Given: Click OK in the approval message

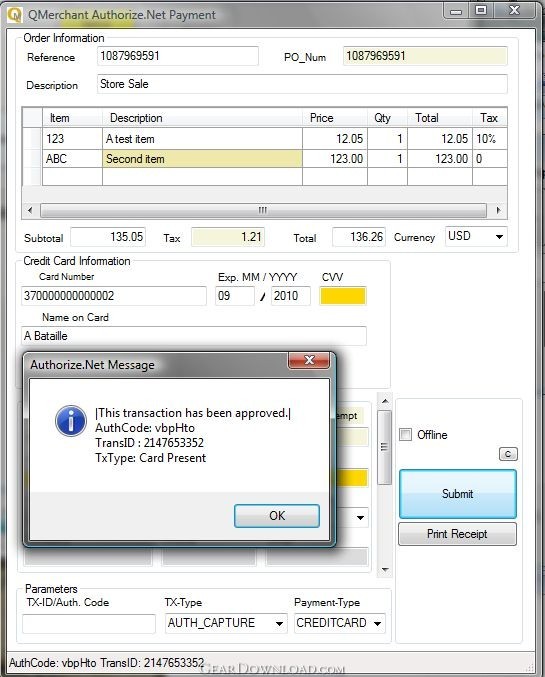Looking at the screenshot, I should (x=277, y=516).
